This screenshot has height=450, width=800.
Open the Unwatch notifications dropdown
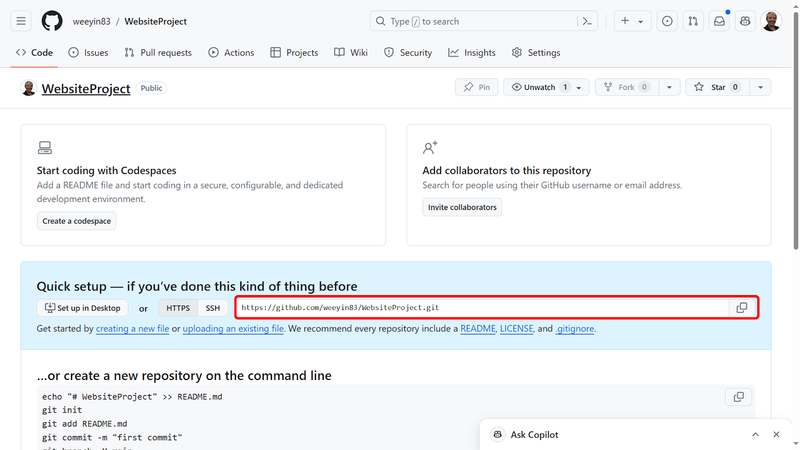coord(546,87)
